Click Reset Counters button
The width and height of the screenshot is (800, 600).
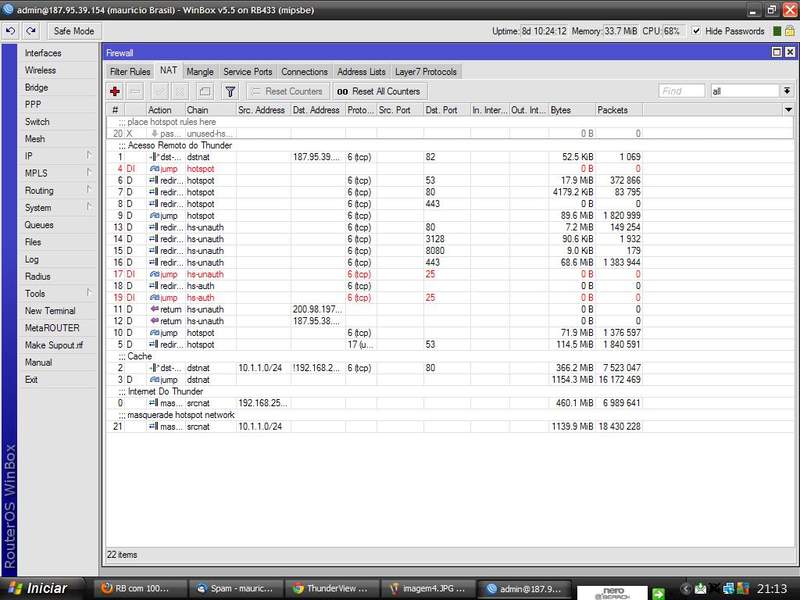pos(288,91)
